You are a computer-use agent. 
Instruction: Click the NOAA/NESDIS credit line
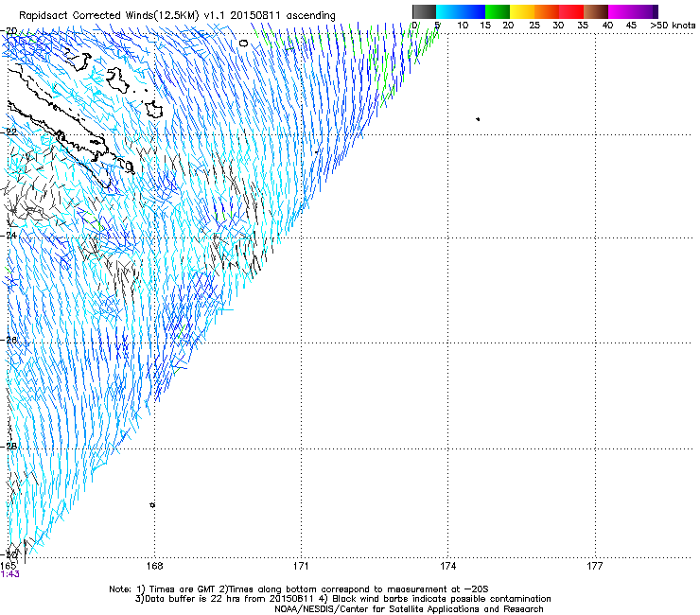(x=409, y=609)
